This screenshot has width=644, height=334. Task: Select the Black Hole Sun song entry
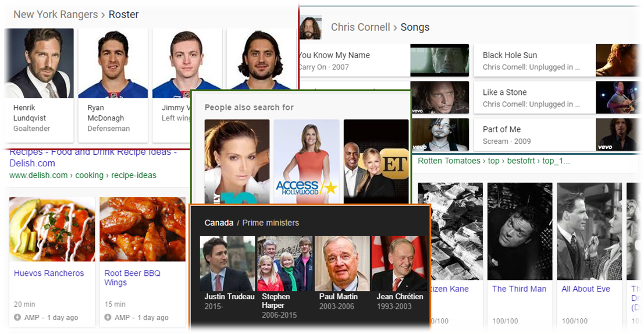(510, 55)
